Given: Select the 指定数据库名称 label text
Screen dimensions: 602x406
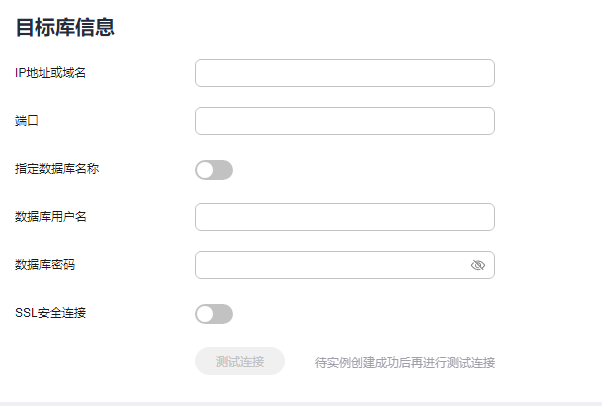Looking at the screenshot, I should (x=57, y=169).
